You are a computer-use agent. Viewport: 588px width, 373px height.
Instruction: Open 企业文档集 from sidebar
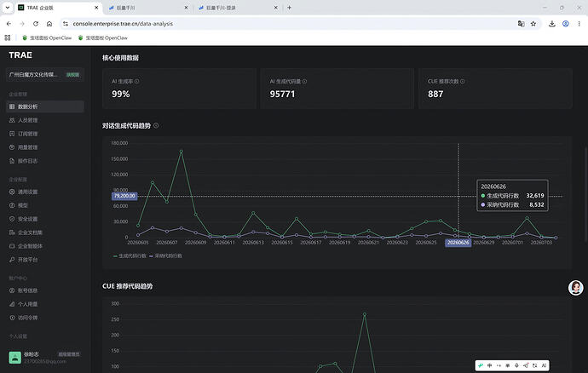45,232
